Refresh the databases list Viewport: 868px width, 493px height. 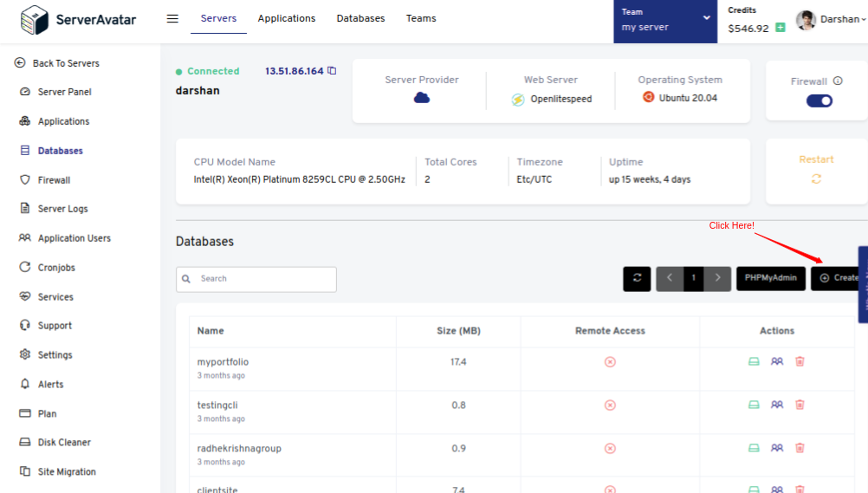(x=638, y=278)
